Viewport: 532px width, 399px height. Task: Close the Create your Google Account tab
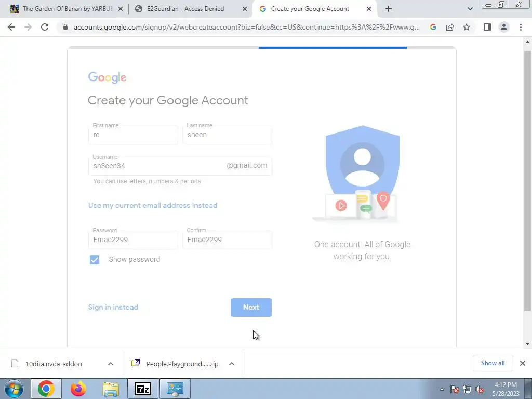[x=369, y=9]
